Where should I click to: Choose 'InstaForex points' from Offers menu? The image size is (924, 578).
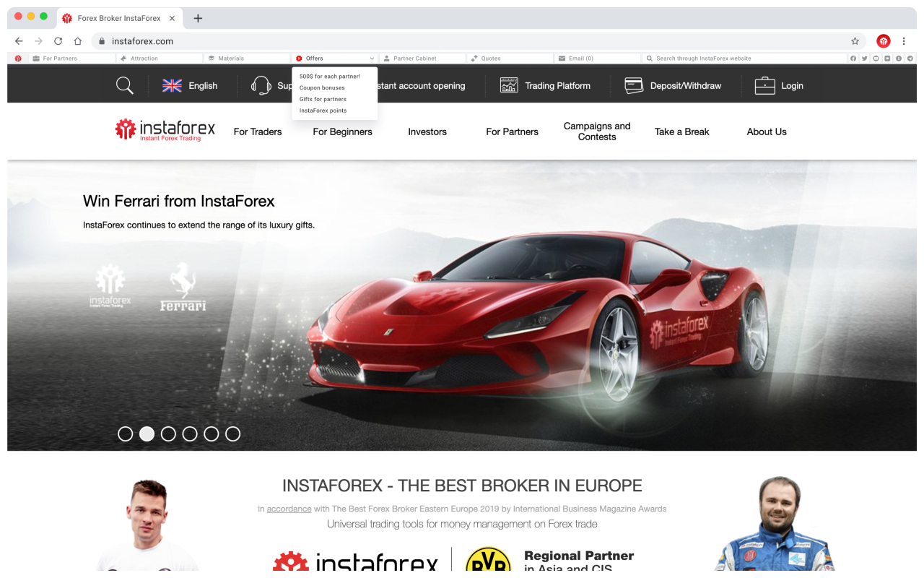(323, 111)
